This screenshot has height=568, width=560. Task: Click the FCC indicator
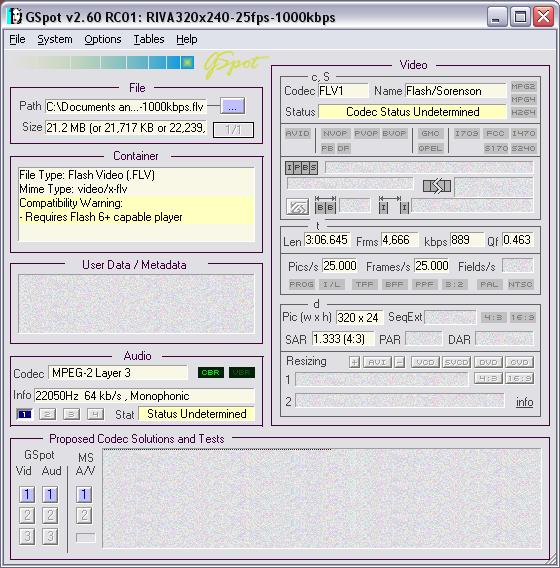pyautogui.click(x=495, y=133)
